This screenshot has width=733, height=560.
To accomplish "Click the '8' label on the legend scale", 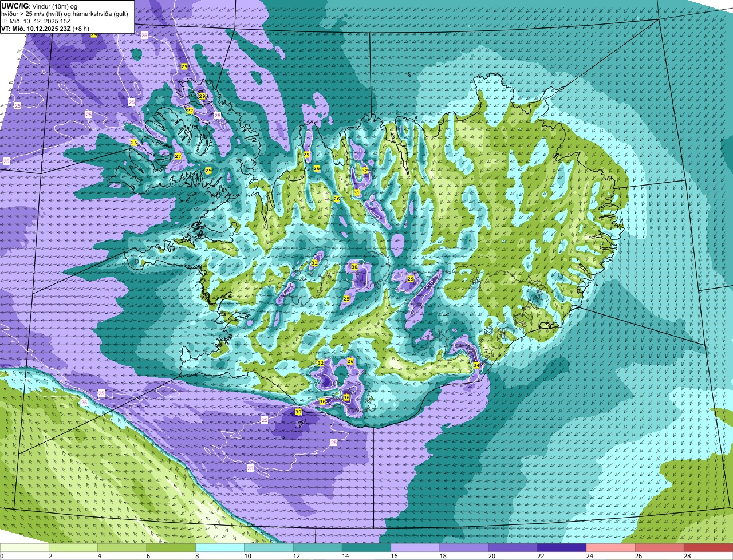I will click(x=197, y=556).
